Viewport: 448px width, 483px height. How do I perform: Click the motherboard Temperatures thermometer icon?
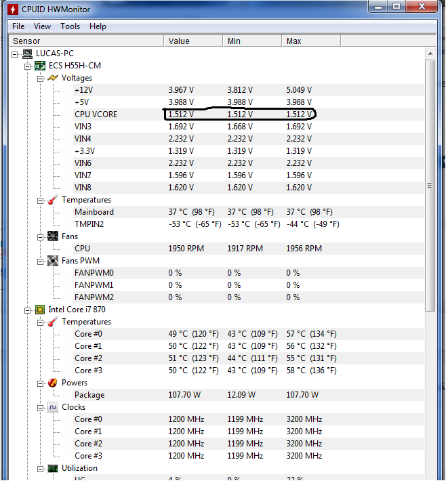[x=53, y=200]
